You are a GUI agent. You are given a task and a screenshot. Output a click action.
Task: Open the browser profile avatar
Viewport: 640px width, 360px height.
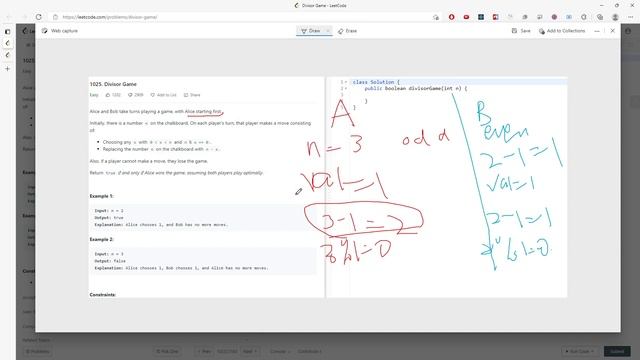pyautogui.click(x=615, y=17)
